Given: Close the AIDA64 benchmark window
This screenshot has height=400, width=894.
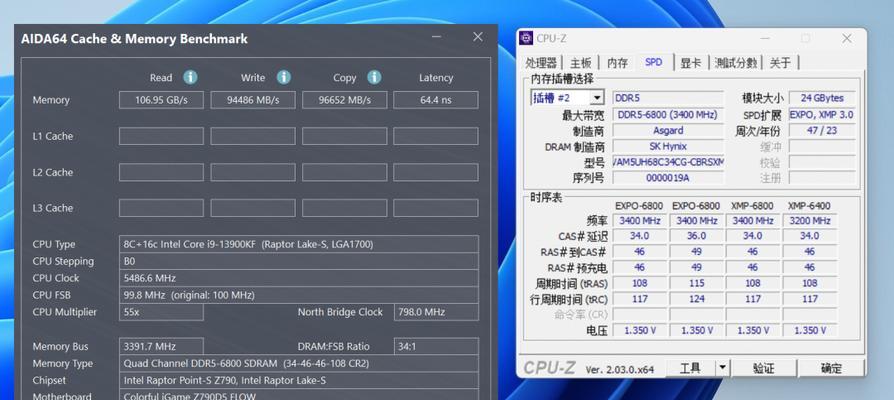Looking at the screenshot, I should (478, 37).
